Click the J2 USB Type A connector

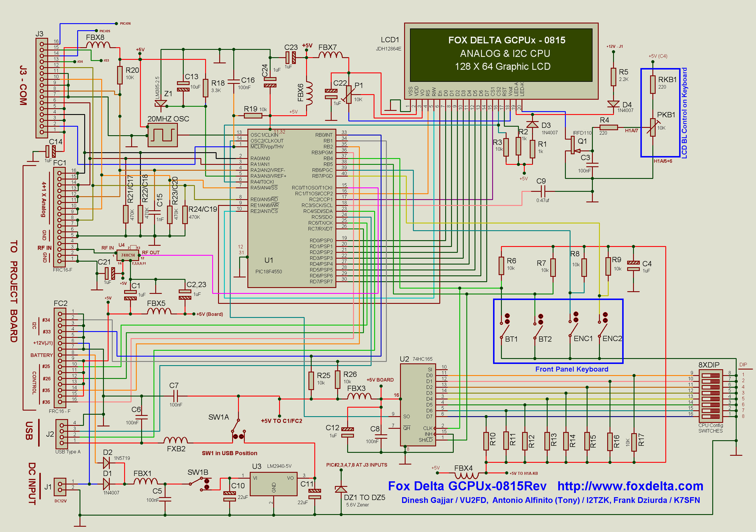pyautogui.click(x=62, y=434)
